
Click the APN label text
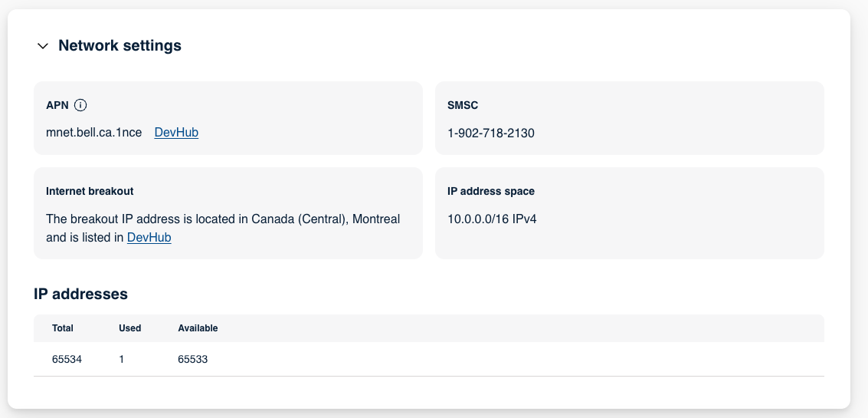(57, 105)
